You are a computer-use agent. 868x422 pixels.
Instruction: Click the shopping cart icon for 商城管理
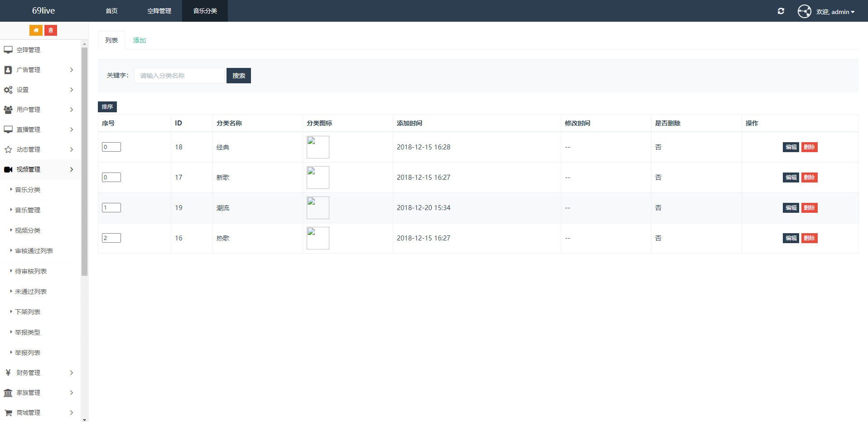[x=8, y=412]
